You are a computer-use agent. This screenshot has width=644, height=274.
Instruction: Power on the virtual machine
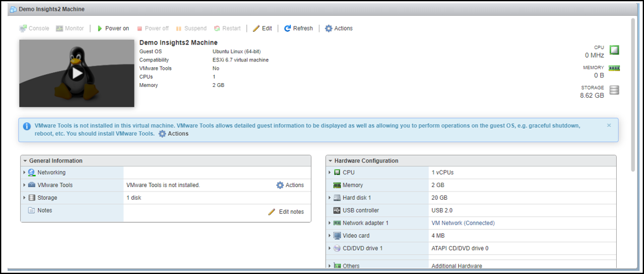click(x=113, y=29)
